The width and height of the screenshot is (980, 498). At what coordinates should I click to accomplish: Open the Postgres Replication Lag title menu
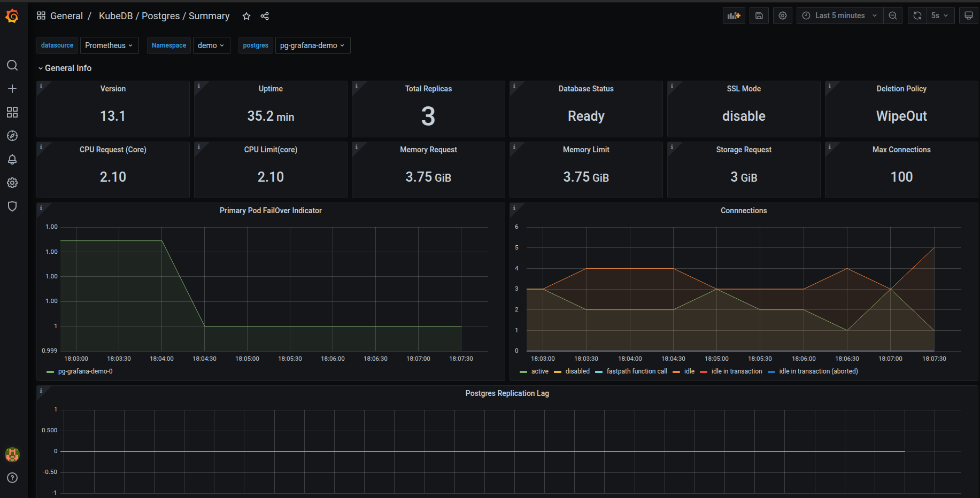point(507,393)
